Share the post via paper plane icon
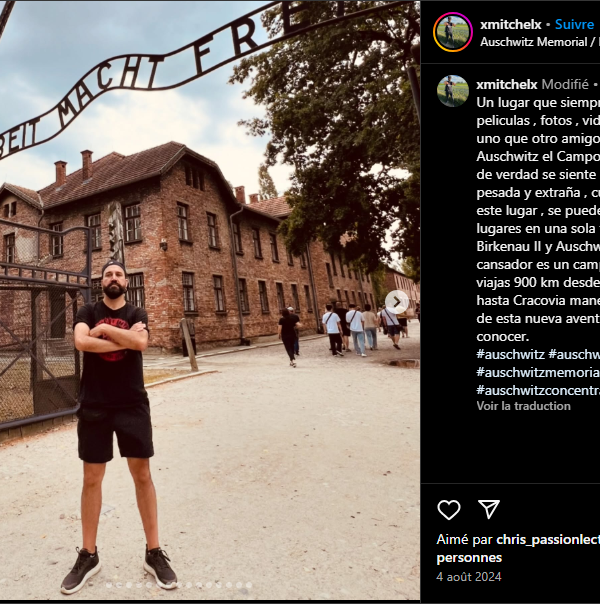The height and width of the screenshot is (604, 600). tap(489, 509)
